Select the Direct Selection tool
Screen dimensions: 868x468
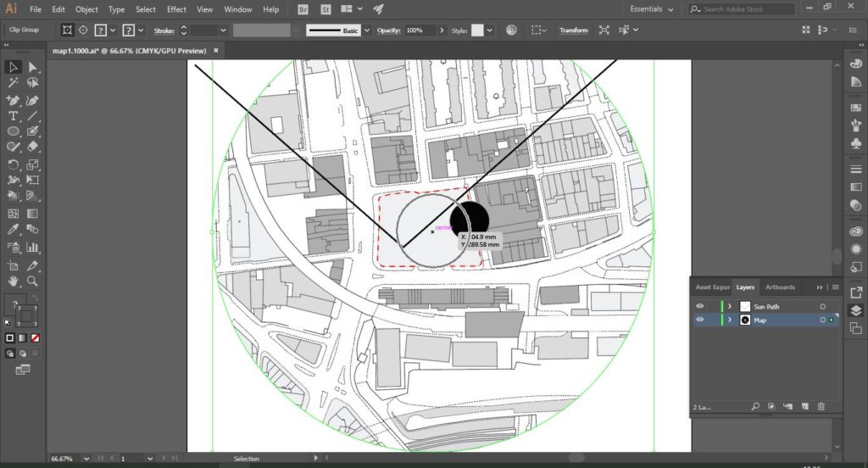[33, 67]
